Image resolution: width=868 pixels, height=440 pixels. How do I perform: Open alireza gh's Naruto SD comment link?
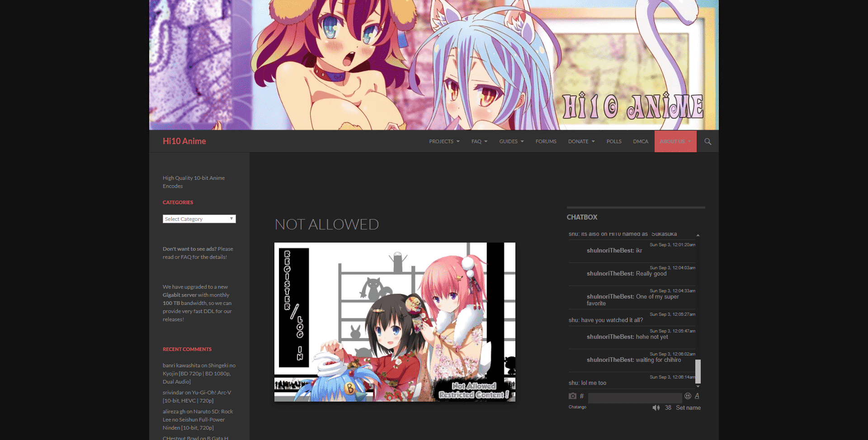pos(198,420)
